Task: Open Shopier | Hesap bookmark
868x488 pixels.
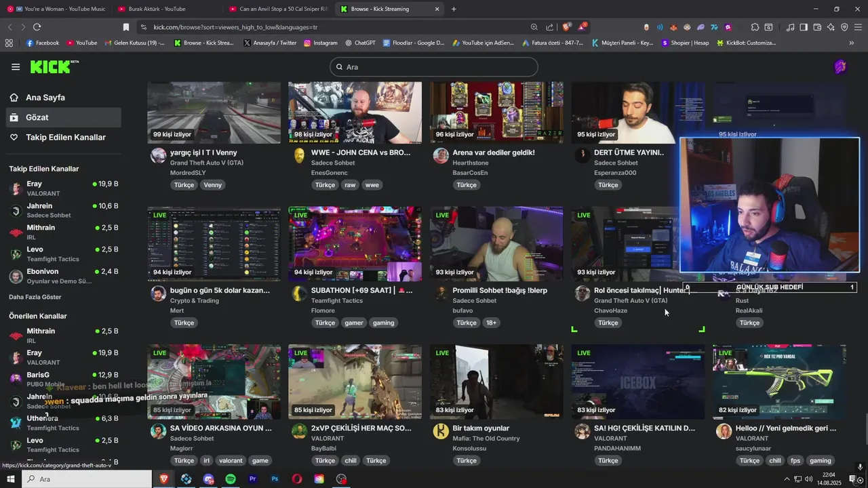Action: click(x=684, y=43)
